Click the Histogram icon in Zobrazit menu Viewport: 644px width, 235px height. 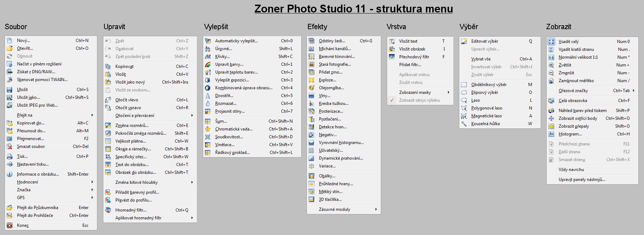(551, 134)
